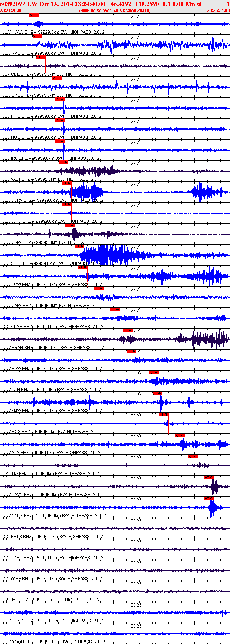Select the pick marker on UW.DAVN trace

[209, 478]
